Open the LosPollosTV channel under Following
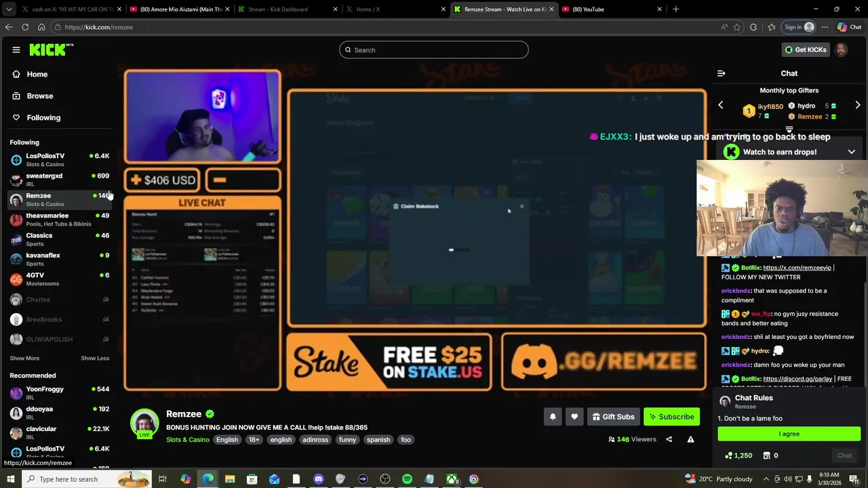The image size is (868, 488). (x=60, y=159)
